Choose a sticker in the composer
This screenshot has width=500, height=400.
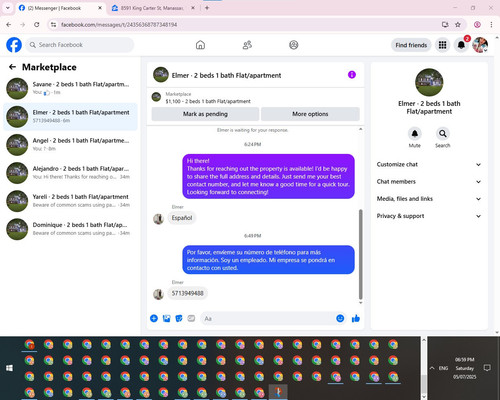[179, 318]
